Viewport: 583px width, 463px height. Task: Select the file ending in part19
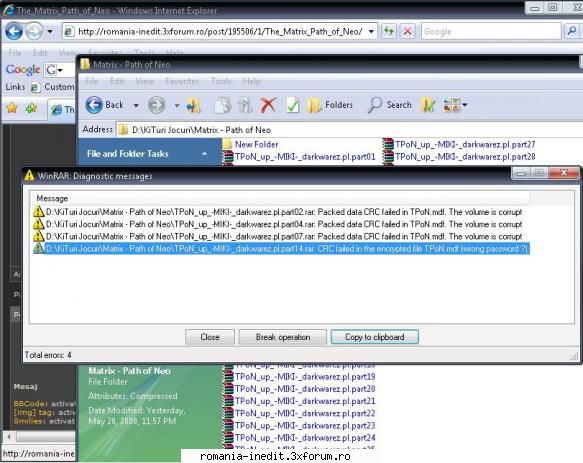(299, 377)
